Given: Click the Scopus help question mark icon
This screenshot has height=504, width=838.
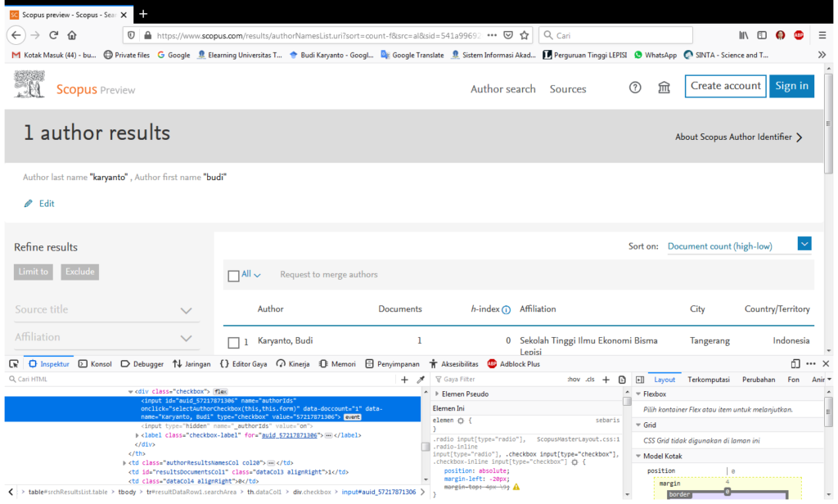Looking at the screenshot, I should point(635,88).
